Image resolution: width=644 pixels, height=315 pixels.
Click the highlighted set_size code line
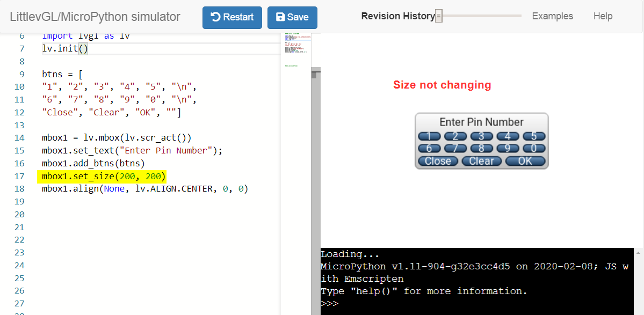click(x=104, y=177)
